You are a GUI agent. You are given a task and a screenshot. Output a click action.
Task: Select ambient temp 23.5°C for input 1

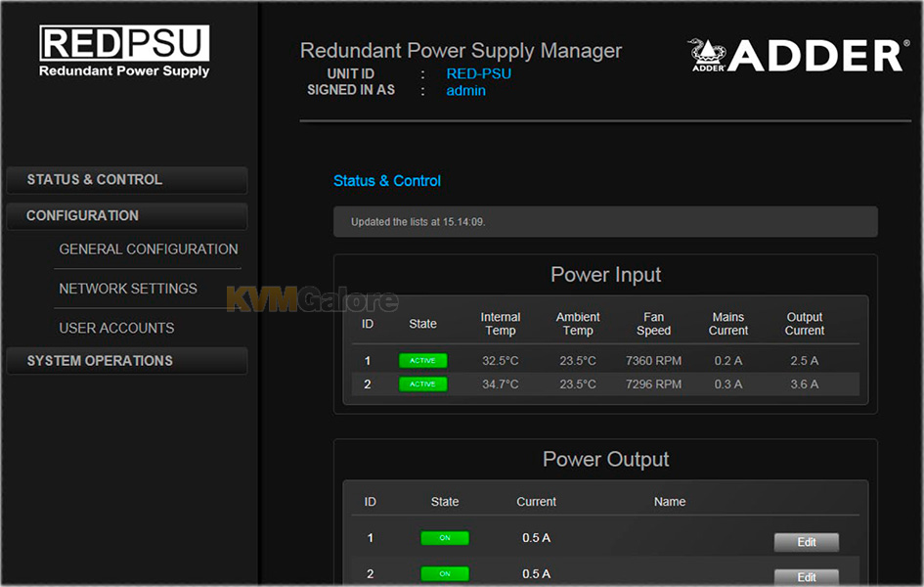coord(578,361)
